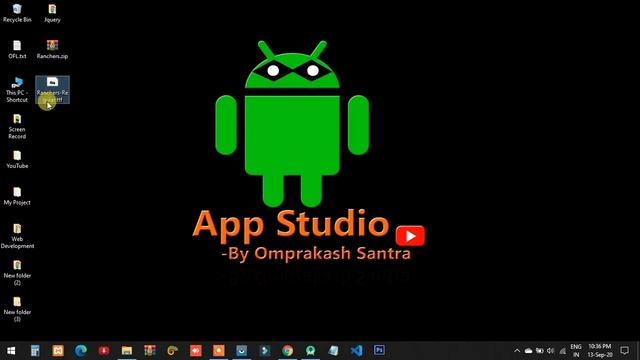
Task: Switch the ENG IN input language
Action: point(576,351)
